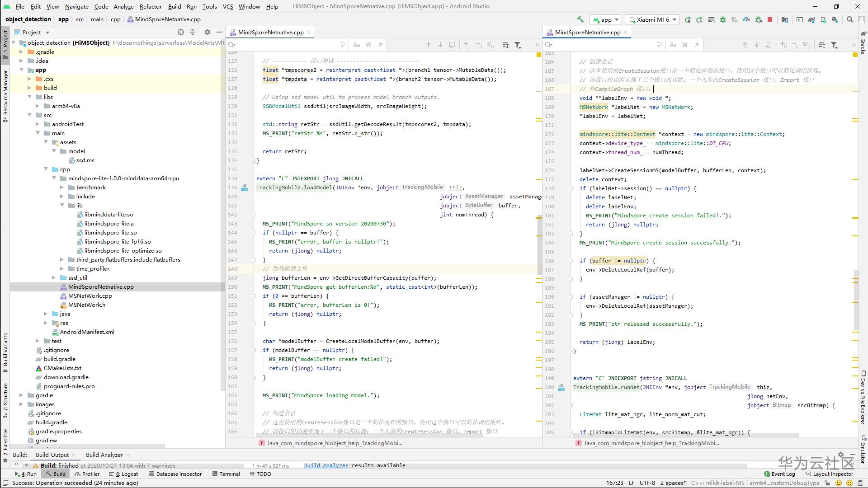Collapse the mindspore-lite folder in Project tree
Screen dimensions: 868x488
click(x=55, y=178)
